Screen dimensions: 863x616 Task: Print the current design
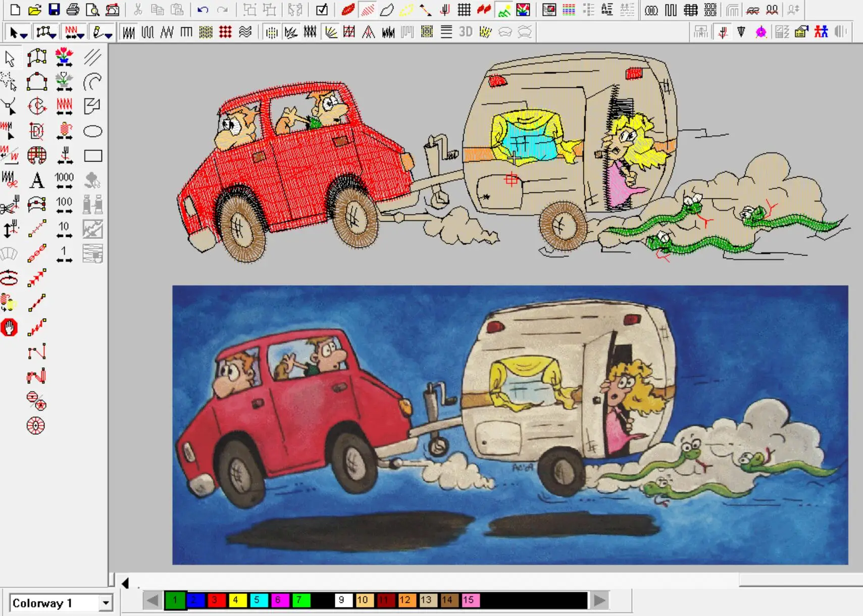(73, 9)
